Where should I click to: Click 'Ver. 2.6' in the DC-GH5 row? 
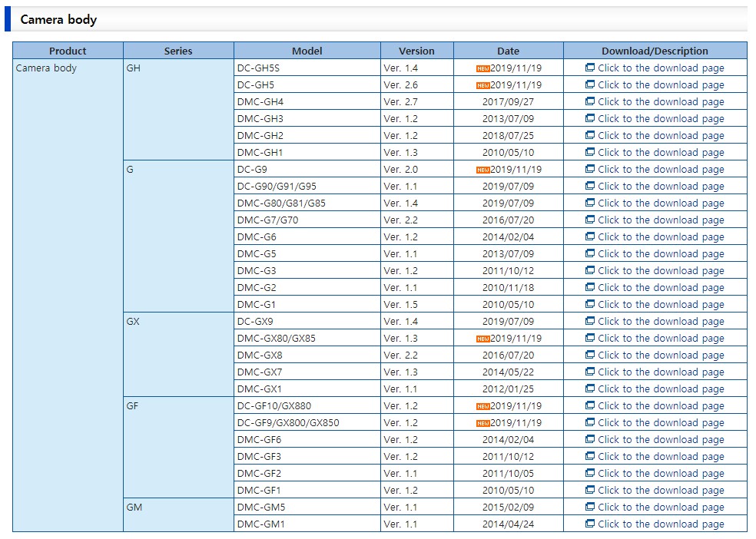pos(400,84)
